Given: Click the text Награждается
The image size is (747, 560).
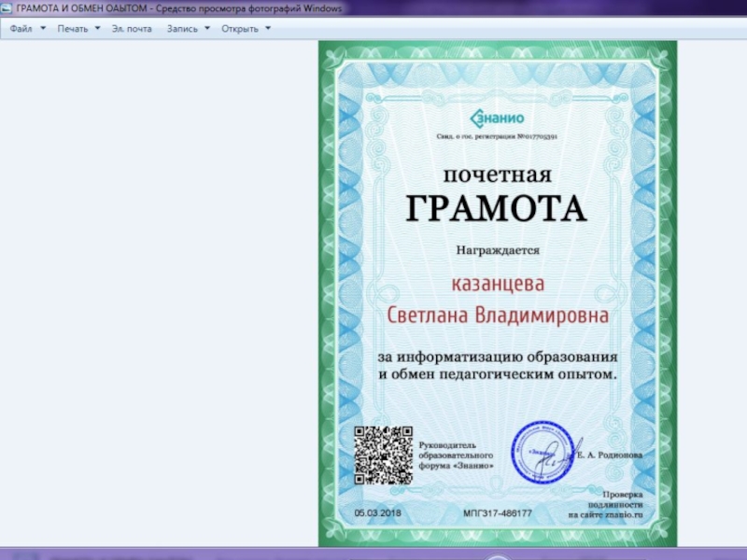Looking at the screenshot, I should [x=498, y=250].
